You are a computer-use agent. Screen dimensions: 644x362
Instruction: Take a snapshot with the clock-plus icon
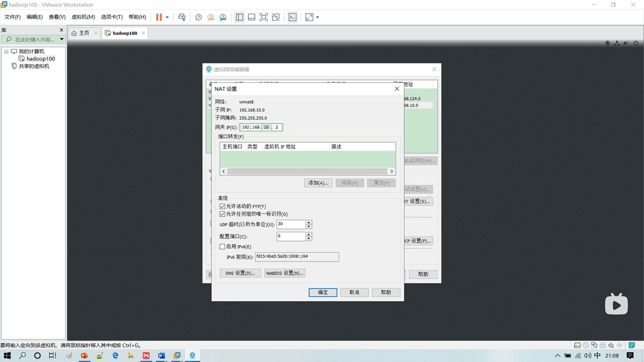tap(198, 17)
